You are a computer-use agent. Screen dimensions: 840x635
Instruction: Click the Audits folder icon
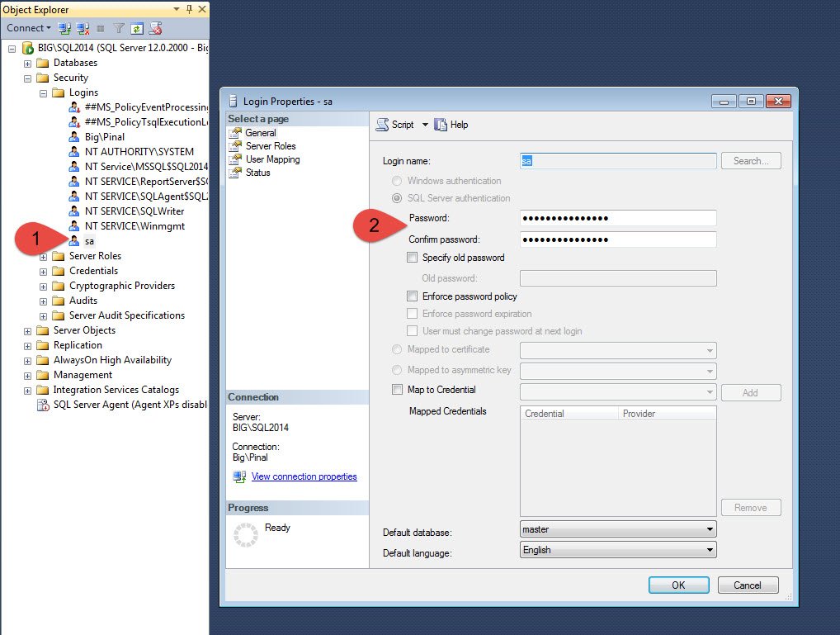[59, 301]
